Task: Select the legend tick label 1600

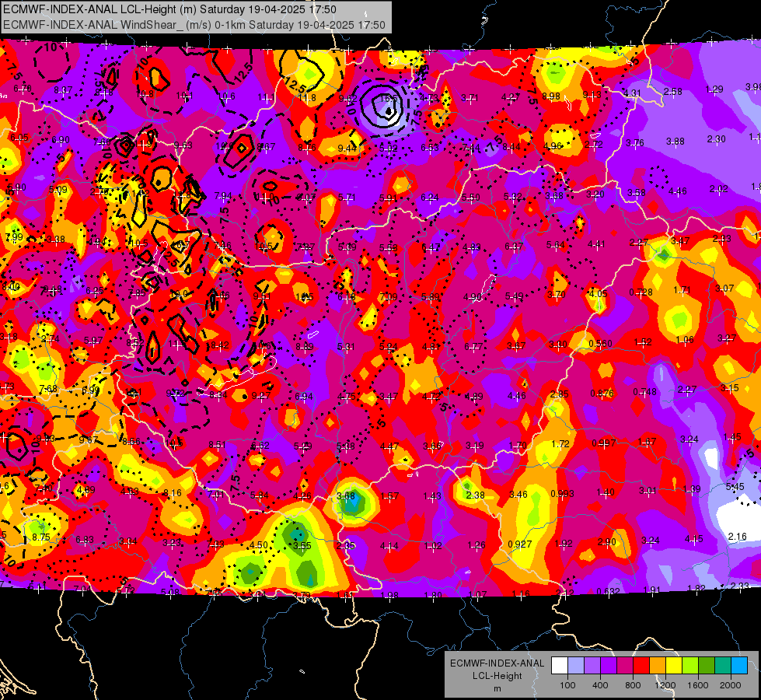Action: [698, 685]
